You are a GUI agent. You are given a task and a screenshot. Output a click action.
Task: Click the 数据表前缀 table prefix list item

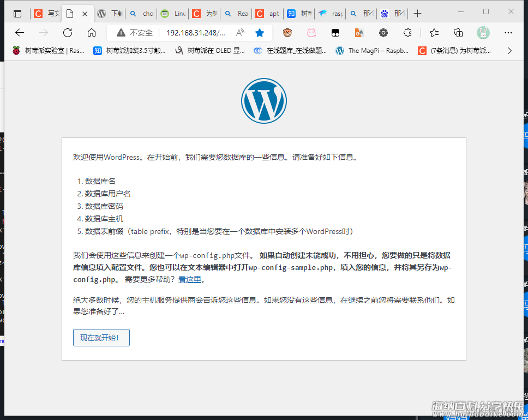click(x=219, y=231)
